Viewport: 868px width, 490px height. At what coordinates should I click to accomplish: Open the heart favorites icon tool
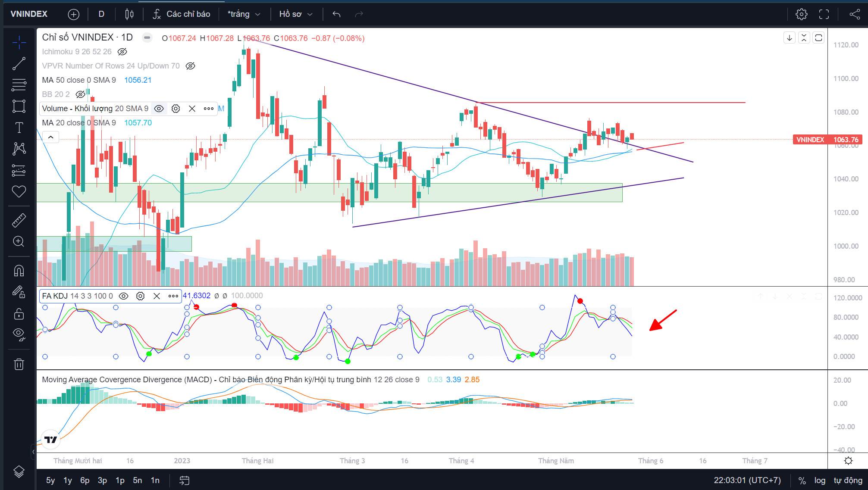19,191
